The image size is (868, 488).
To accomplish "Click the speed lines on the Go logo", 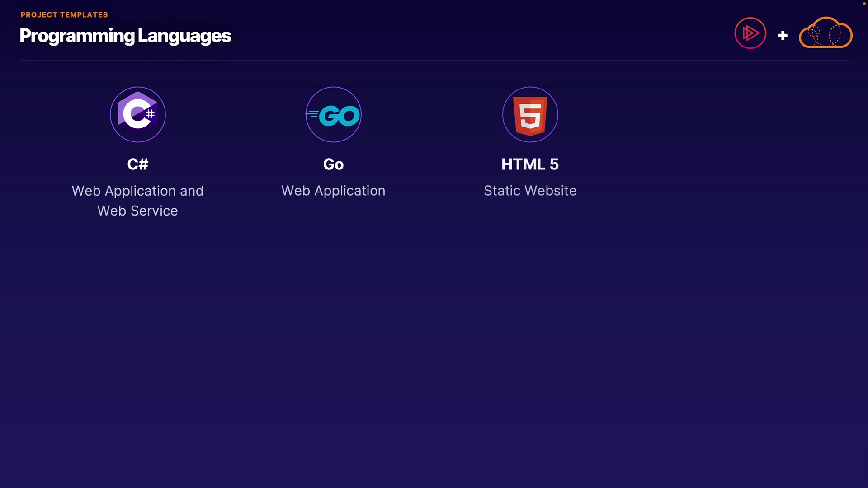I will pos(311,114).
